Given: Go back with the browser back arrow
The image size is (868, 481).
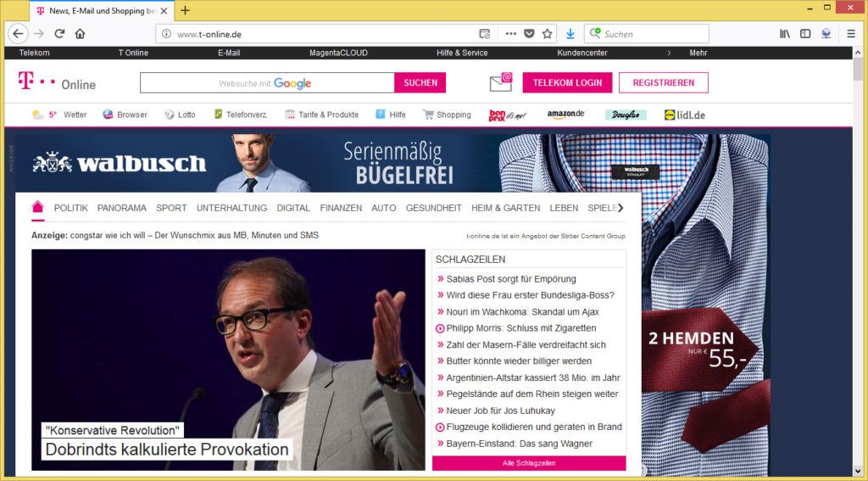Looking at the screenshot, I should 18,34.
